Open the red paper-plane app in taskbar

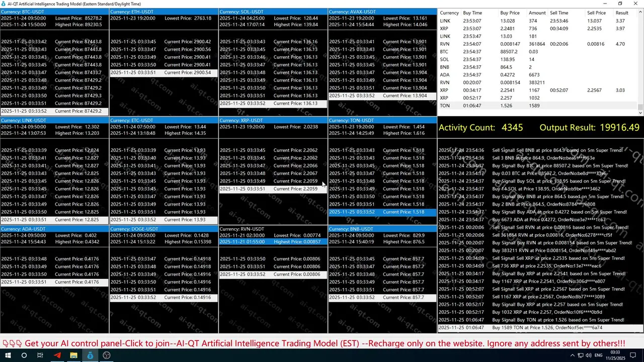57,355
